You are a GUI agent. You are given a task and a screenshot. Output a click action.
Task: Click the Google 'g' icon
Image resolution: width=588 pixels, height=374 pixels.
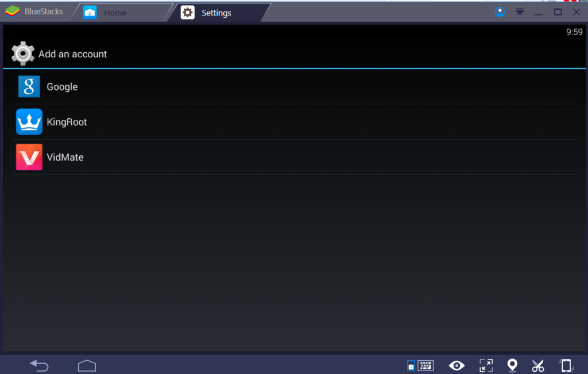click(x=29, y=87)
